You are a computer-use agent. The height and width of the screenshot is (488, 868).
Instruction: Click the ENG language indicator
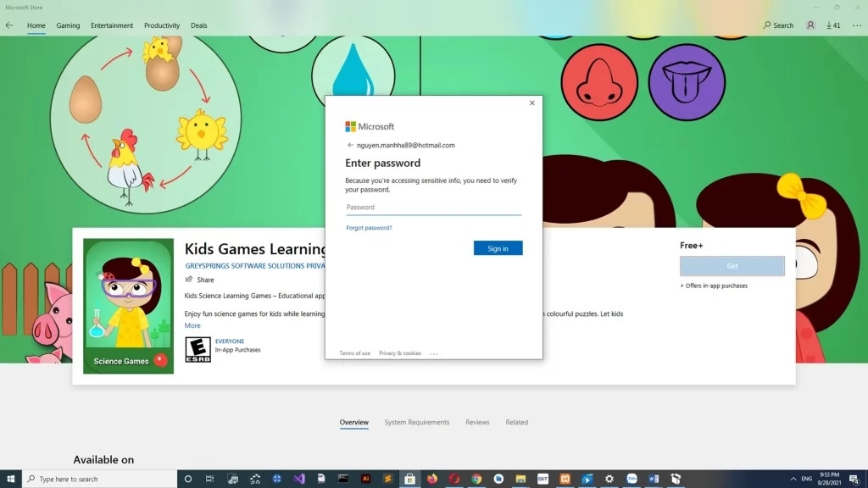click(807, 479)
